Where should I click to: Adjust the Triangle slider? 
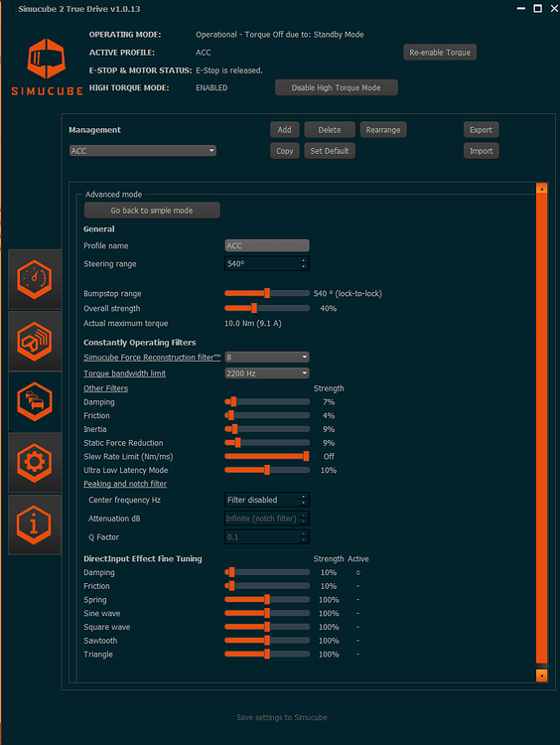tap(267, 655)
